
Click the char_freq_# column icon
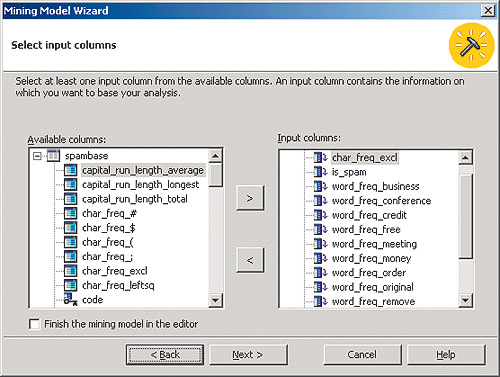click(70, 213)
